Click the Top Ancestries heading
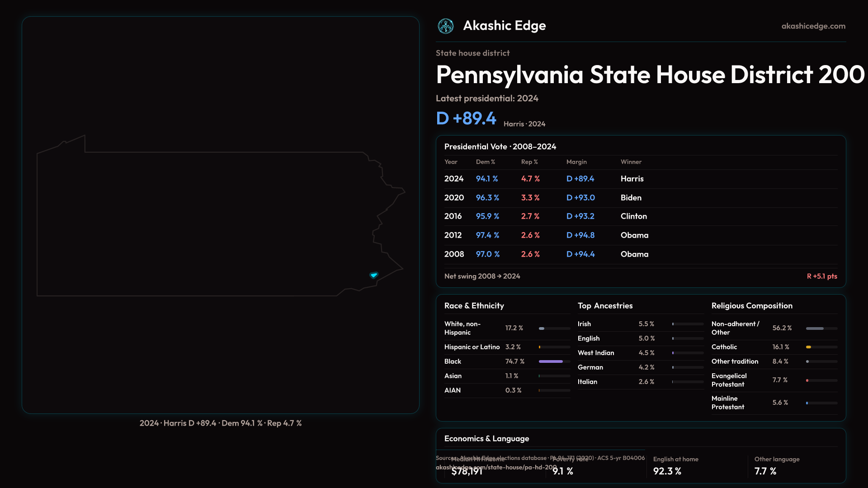Screen dimensions: 868x488 point(605,306)
